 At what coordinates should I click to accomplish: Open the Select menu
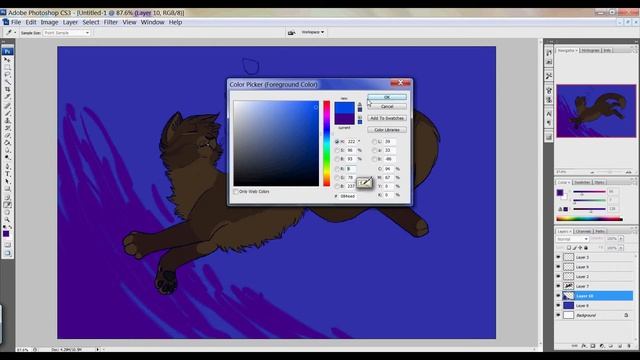click(91, 22)
